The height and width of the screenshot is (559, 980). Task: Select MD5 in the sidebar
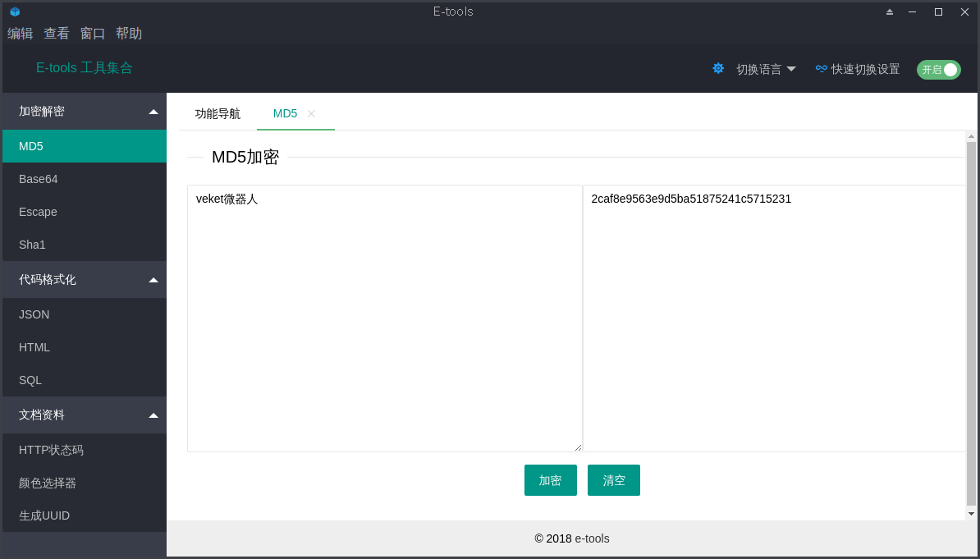(85, 146)
